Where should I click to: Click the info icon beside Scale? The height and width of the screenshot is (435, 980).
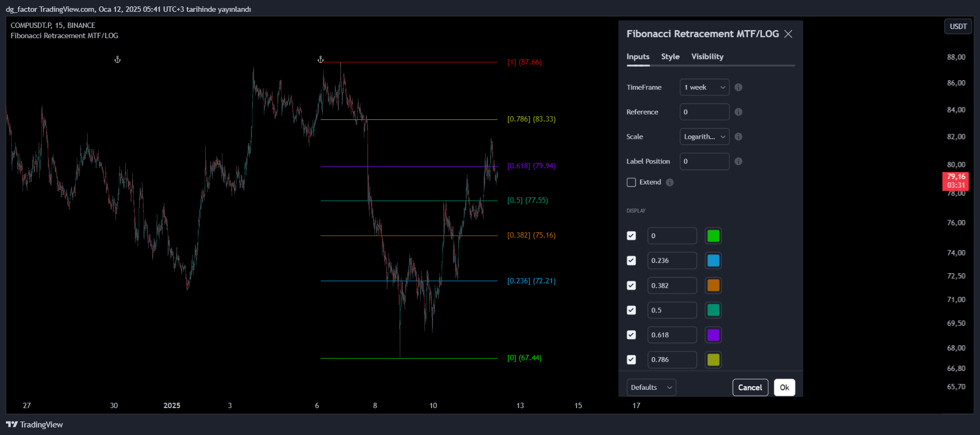(738, 137)
